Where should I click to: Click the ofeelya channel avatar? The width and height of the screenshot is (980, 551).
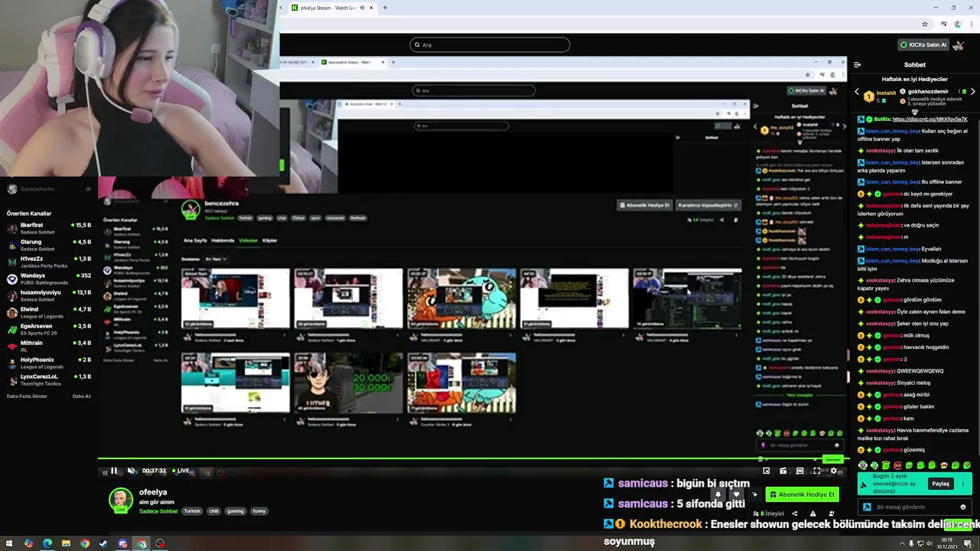pyautogui.click(x=120, y=500)
